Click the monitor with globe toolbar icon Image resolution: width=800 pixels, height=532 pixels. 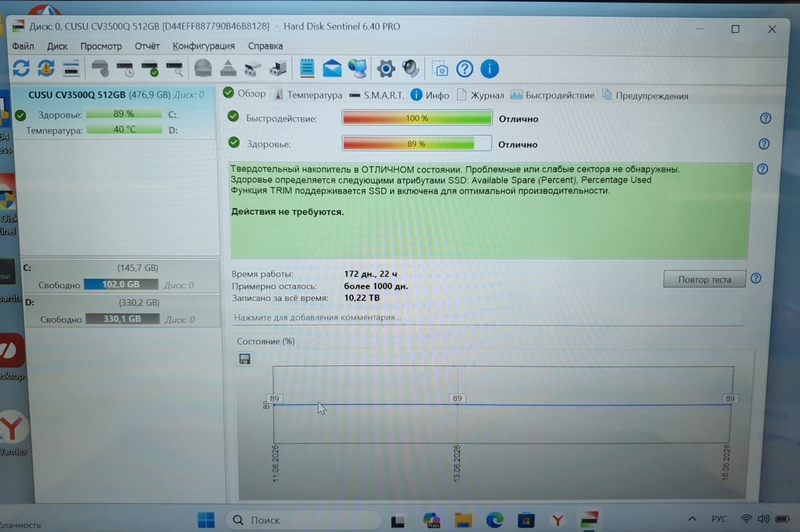click(358, 68)
